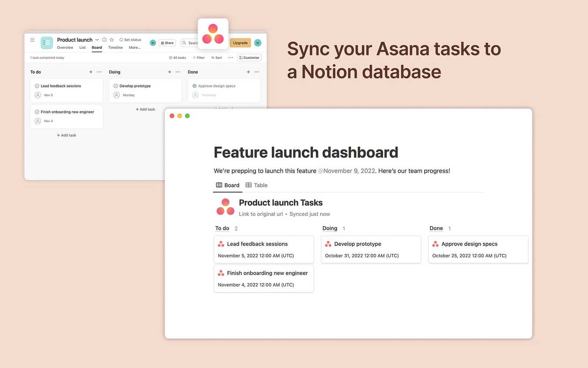Viewport: 588px width, 368px height.
Task: Click Add task under Doing column
Action: [145, 109]
